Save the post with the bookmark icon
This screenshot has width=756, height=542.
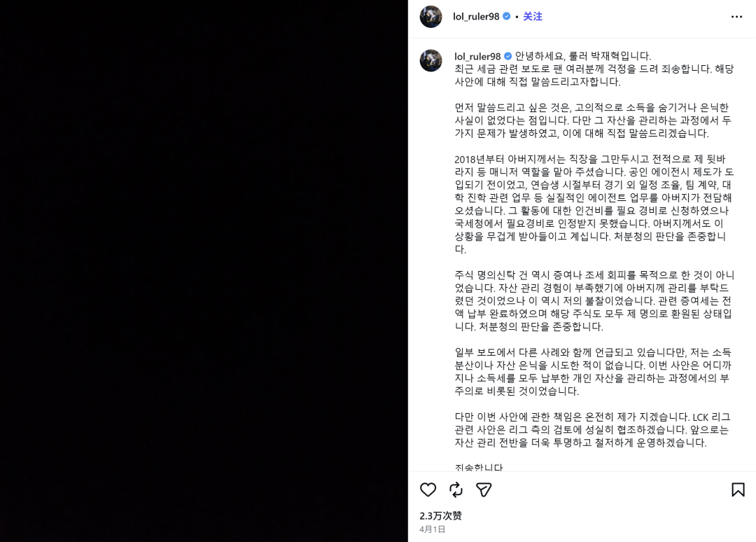[738, 490]
